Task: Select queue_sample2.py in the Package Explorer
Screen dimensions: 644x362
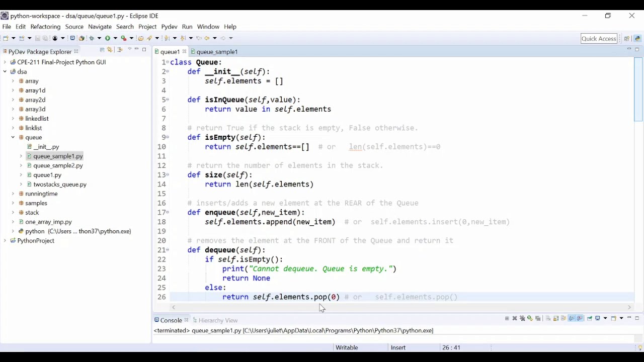Action: click(x=58, y=165)
